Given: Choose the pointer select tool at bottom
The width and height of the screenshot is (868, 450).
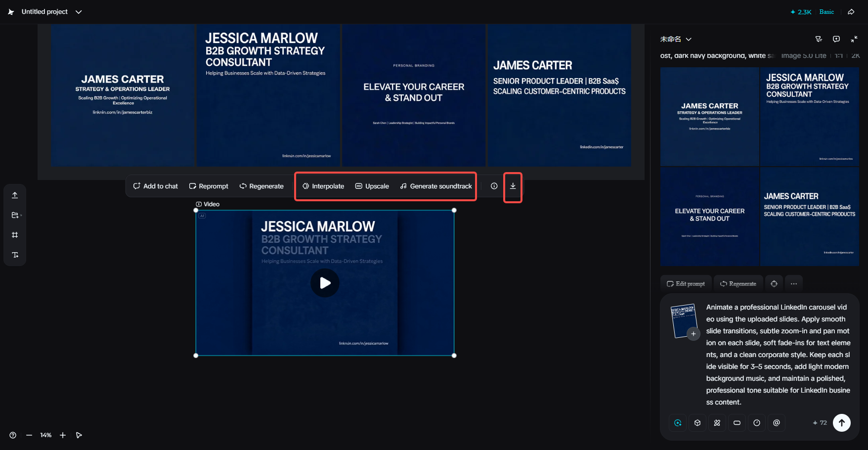Looking at the screenshot, I should click(x=79, y=435).
